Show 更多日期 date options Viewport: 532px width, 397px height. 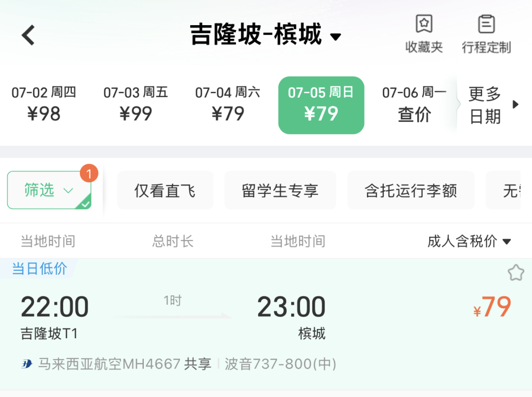(493, 105)
